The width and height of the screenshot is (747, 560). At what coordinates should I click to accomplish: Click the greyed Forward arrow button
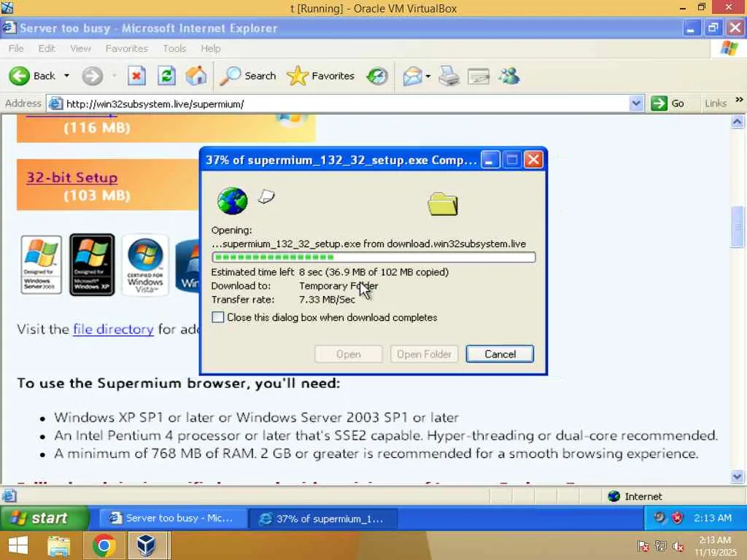point(93,76)
